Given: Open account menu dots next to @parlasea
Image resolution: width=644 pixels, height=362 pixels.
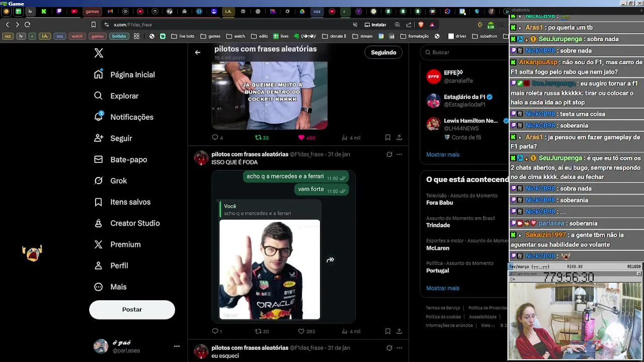Looking at the screenshot, I should (177, 346).
